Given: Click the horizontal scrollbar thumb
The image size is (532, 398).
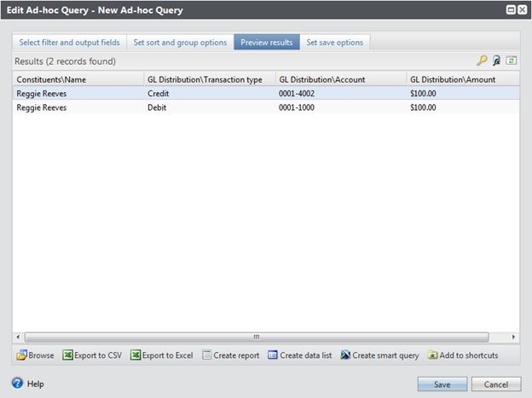Looking at the screenshot, I should pyautogui.click(x=257, y=337).
